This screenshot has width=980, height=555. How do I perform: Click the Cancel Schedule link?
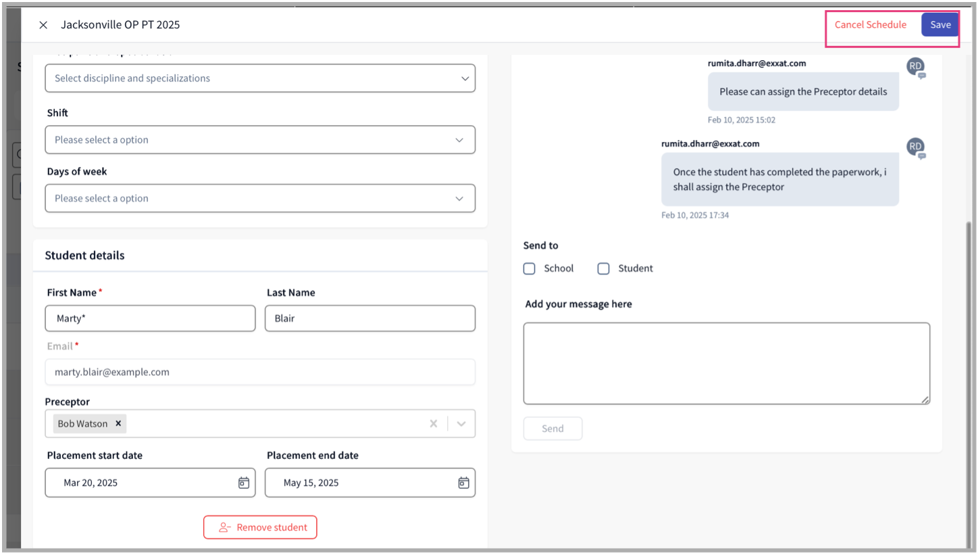pos(870,25)
